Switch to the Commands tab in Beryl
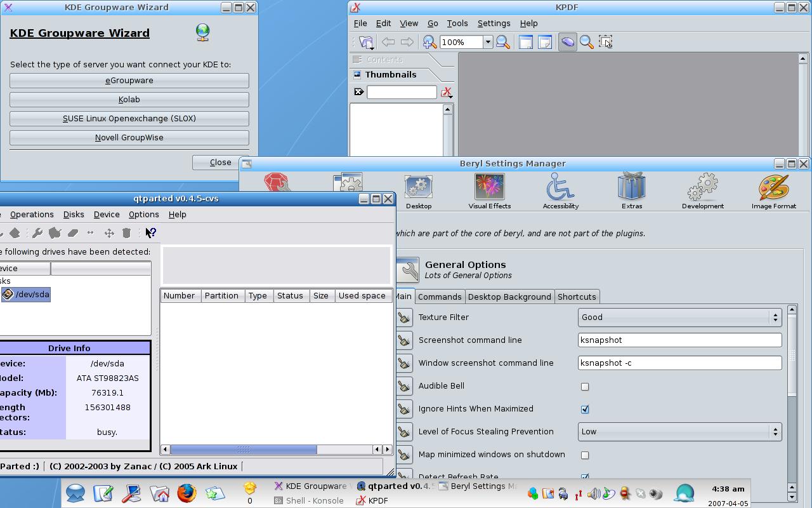 click(x=440, y=297)
